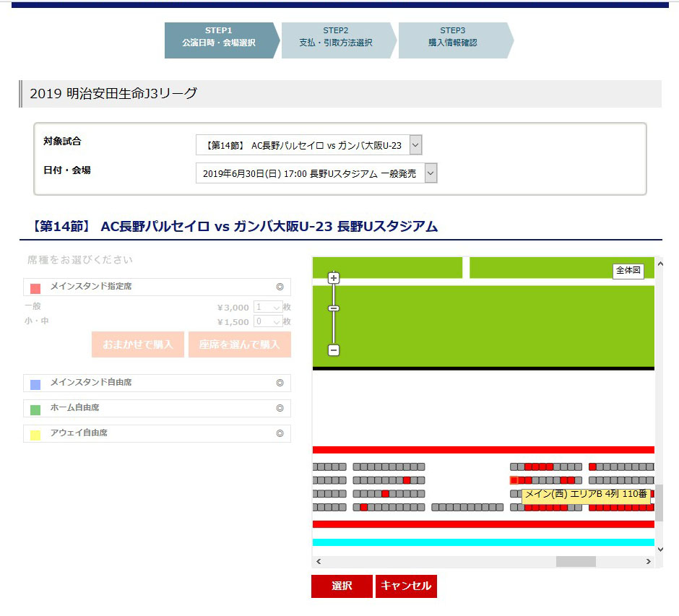Click the おまかせで購入 button
Image resolution: width=679 pixels, height=616 pixels.
(x=138, y=344)
